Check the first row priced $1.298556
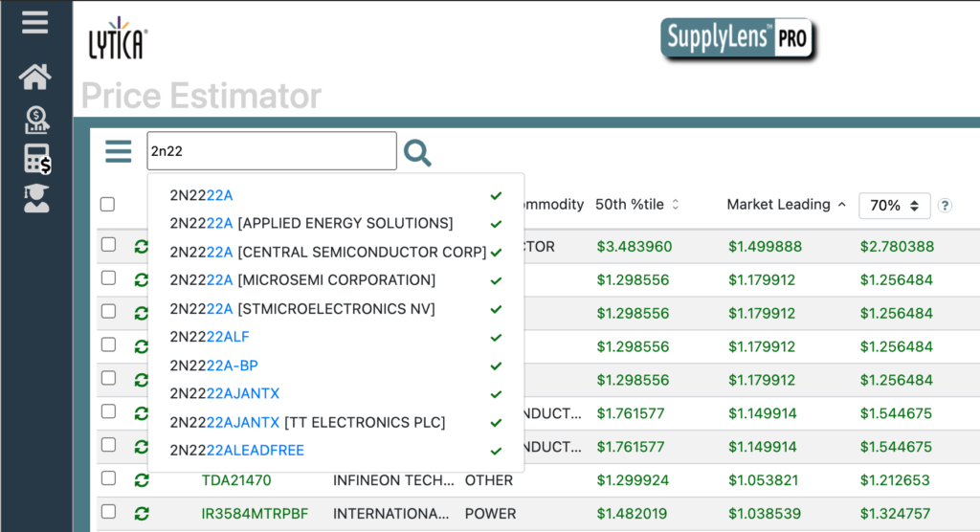 point(109,277)
